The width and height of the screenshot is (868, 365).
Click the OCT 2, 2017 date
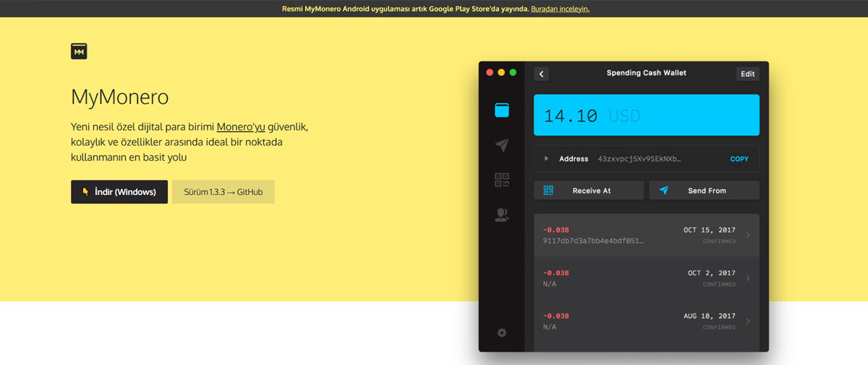712,273
